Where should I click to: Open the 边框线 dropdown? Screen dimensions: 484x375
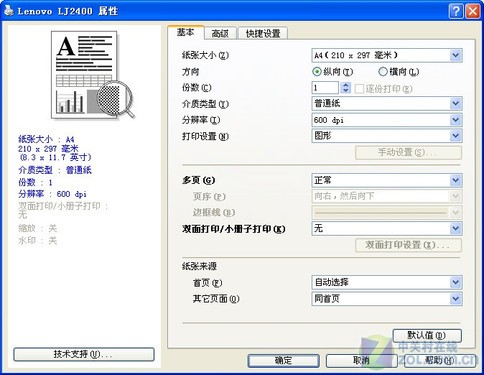(387, 212)
